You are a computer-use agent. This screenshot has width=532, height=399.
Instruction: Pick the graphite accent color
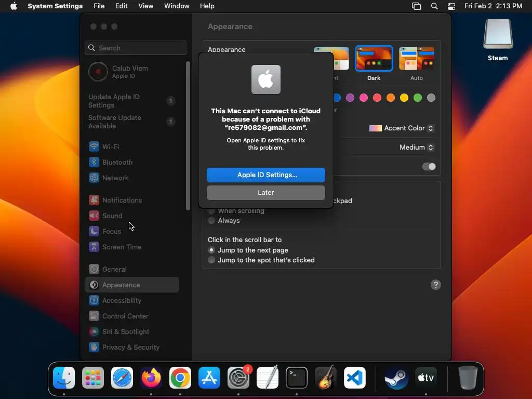[431, 98]
